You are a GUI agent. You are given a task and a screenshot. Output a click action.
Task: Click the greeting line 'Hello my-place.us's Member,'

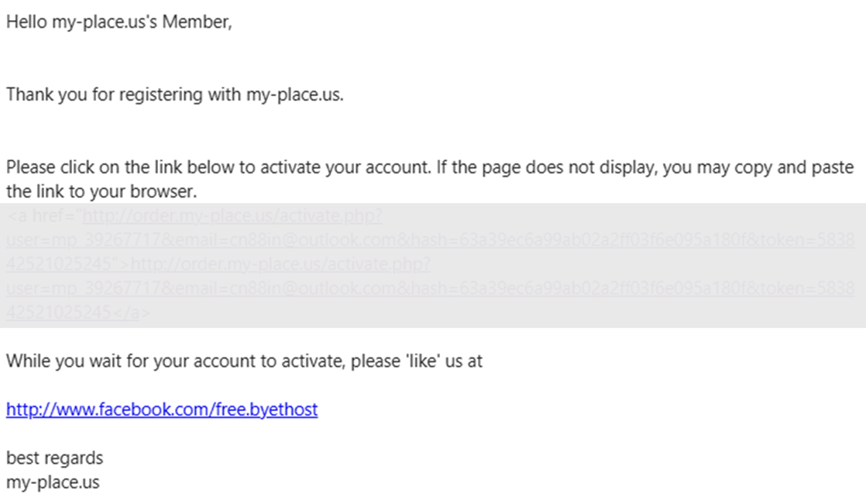click(x=119, y=22)
